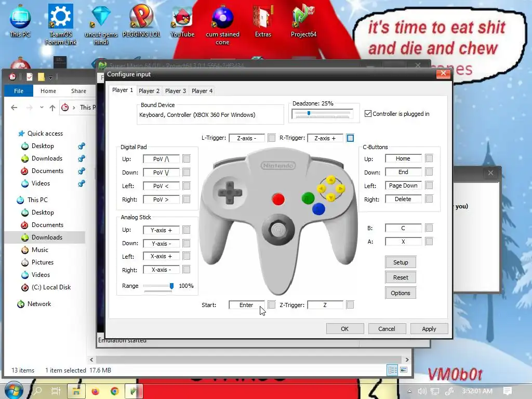Switch Explorer to details view icon

(393, 370)
